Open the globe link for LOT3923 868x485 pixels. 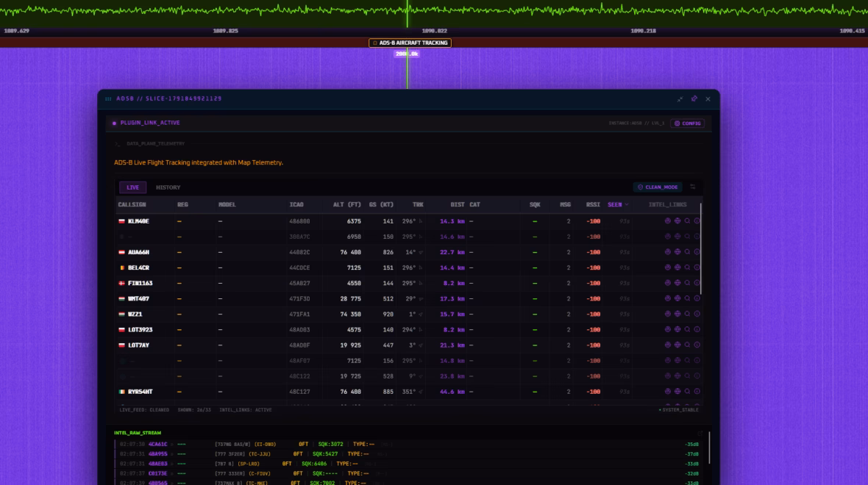pos(677,330)
